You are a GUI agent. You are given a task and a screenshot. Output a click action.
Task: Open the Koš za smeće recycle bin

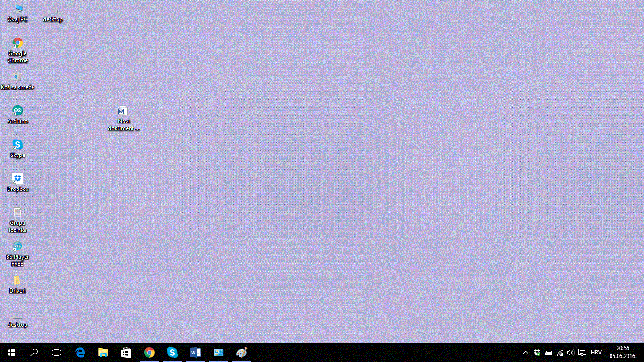pos(17,79)
